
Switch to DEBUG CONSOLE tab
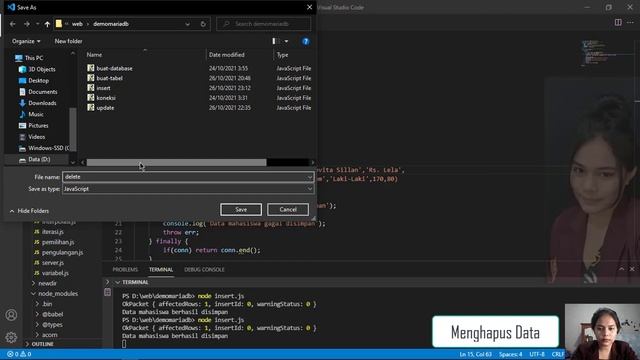(204, 269)
